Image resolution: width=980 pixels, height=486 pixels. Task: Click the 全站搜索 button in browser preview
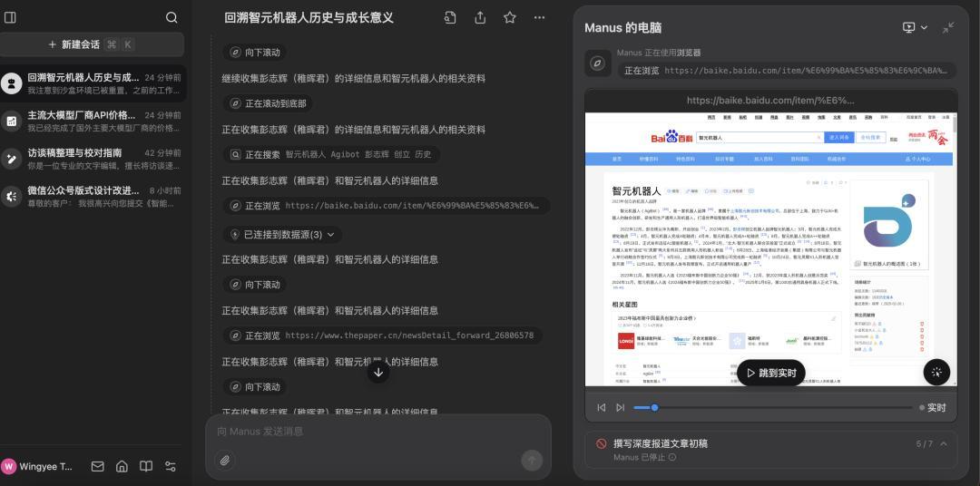(x=870, y=137)
